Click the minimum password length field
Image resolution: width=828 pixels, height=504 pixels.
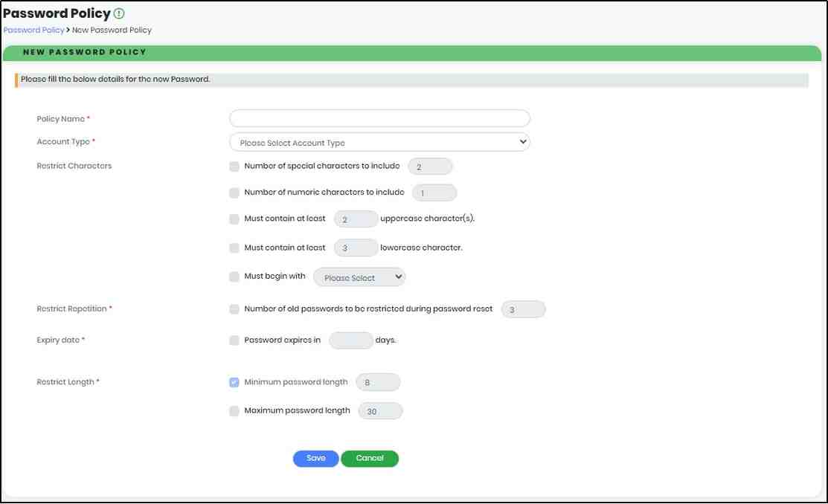tap(378, 382)
